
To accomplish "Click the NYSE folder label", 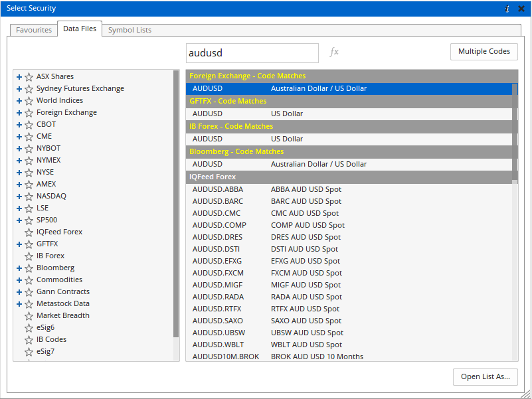I will (45, 172).
